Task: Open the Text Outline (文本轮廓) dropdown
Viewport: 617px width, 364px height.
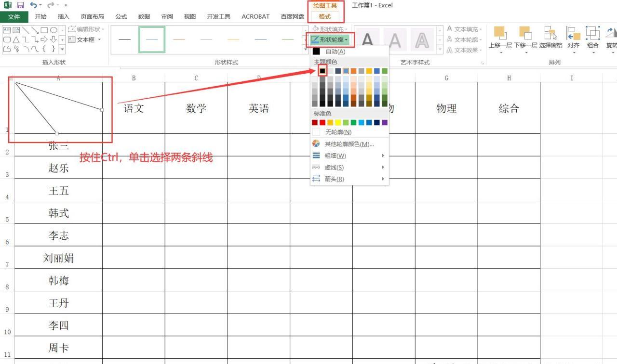Action: click(x=464, y=39)
